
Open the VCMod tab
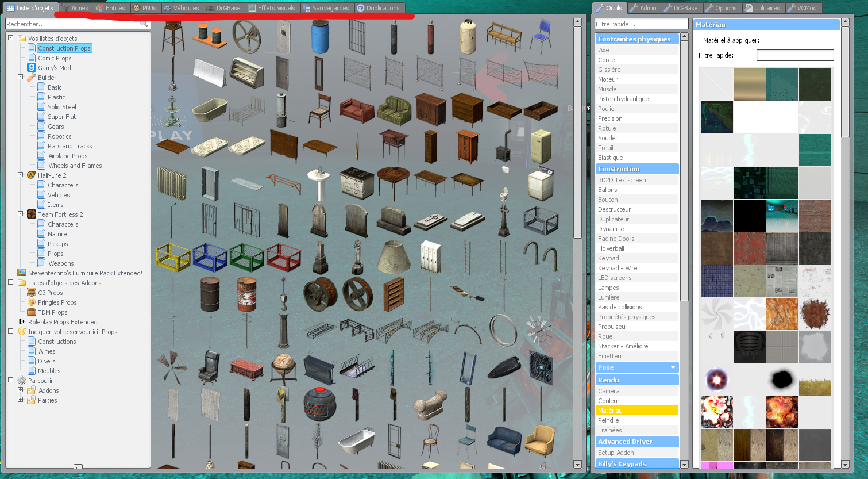(x=802, y=8)
